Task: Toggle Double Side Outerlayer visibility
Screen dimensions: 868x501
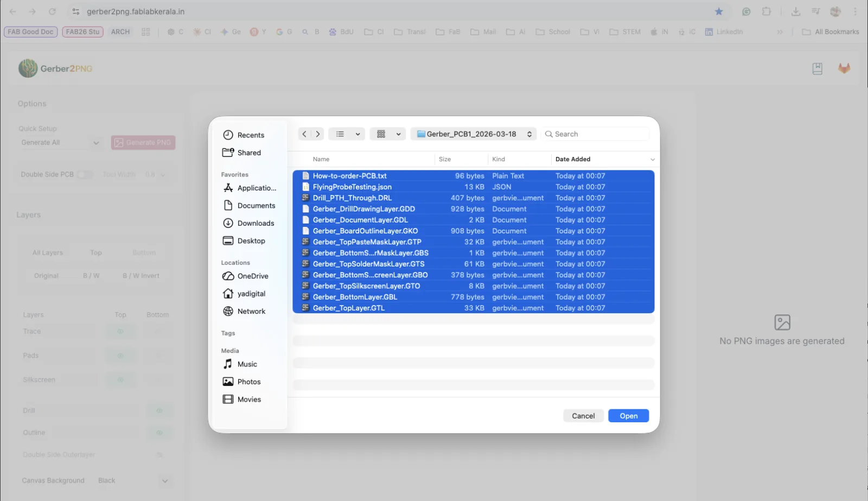Action: click(159, 455)
